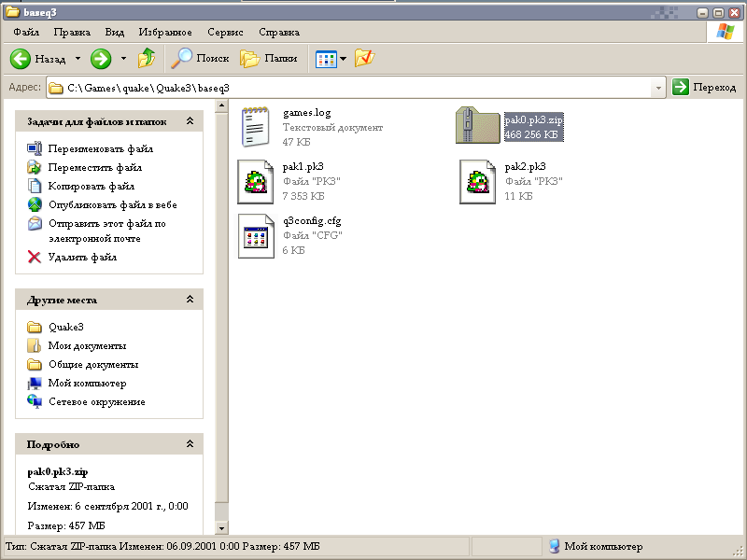
Task: Select the pak2.pk3 file icon
Action: (x=478, y=182)
